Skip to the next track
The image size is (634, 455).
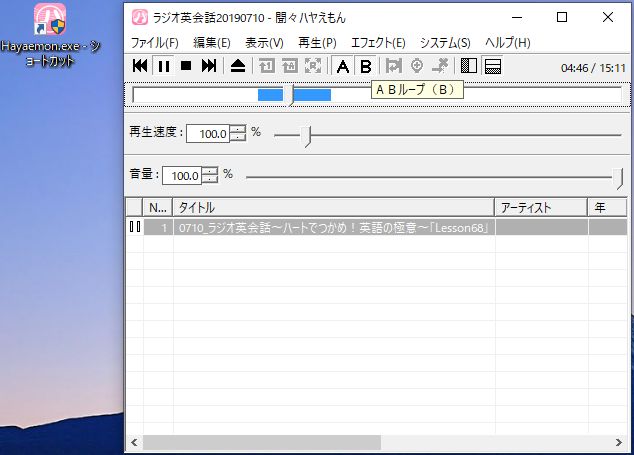209,66
